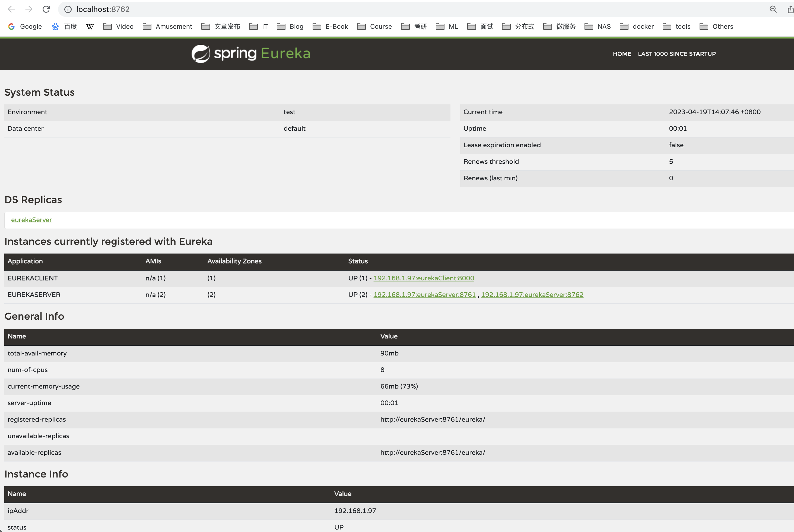Click the num-of-cpus row name
Screen dimensions: 794x532
tap(27, 370)
